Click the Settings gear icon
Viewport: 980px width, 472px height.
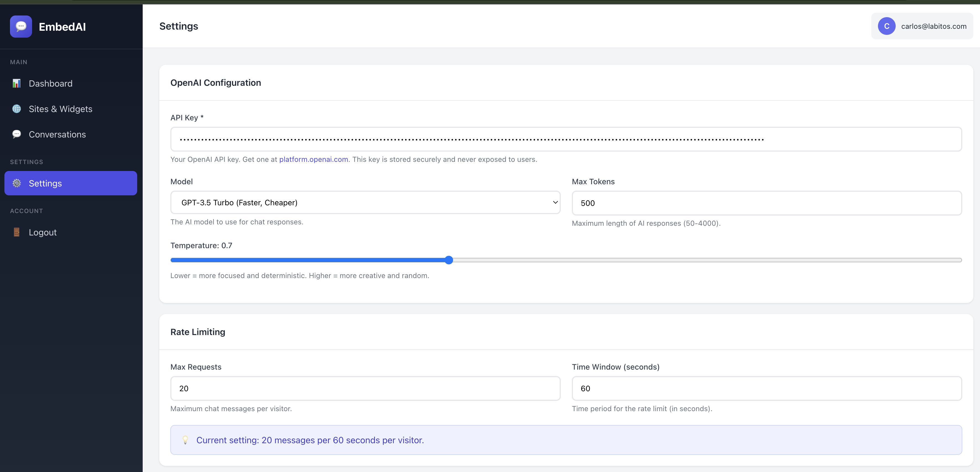tap(16, 183)
